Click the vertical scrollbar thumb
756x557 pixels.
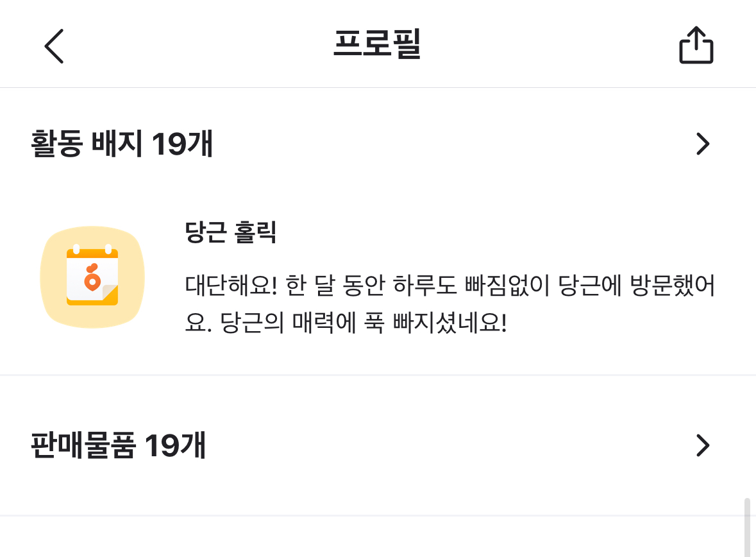tap(747, 526)
